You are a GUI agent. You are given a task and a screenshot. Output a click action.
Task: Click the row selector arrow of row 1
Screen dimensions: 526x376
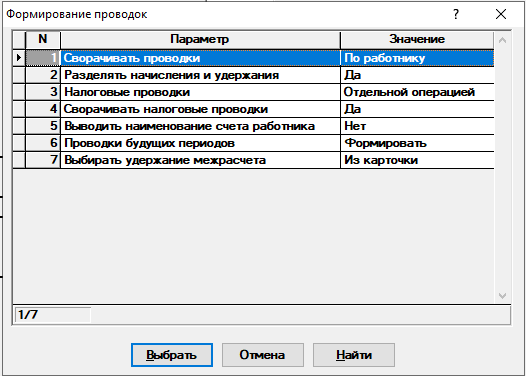click(19, 58)
